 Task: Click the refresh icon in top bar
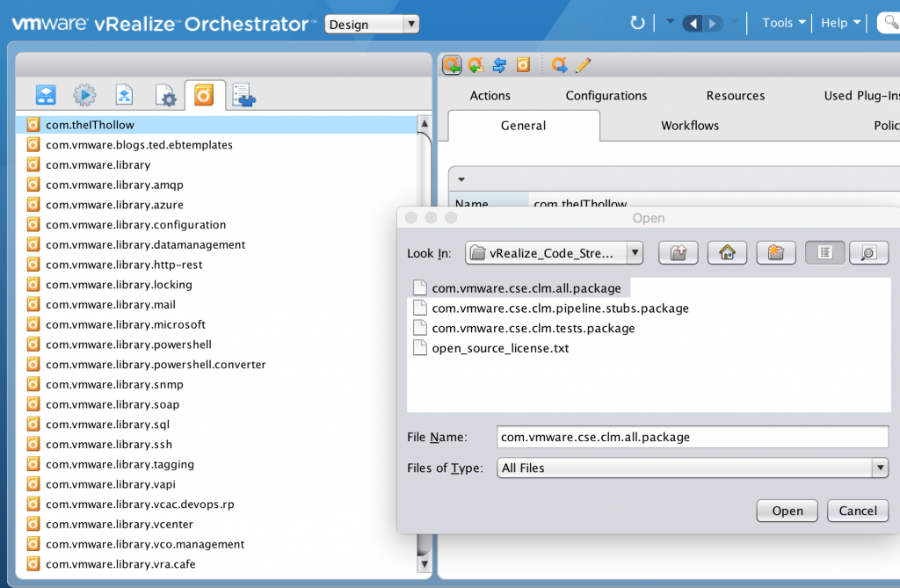tap(637, 23)
